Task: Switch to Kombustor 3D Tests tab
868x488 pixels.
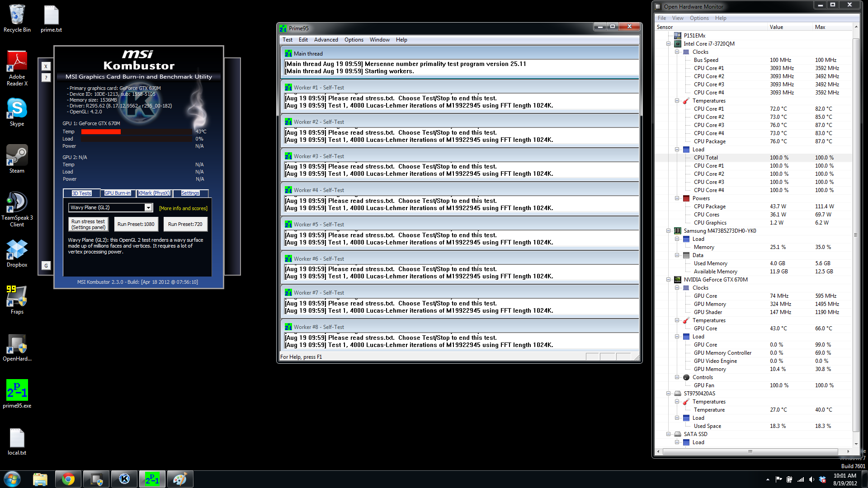Action: [x=82, y=193]
